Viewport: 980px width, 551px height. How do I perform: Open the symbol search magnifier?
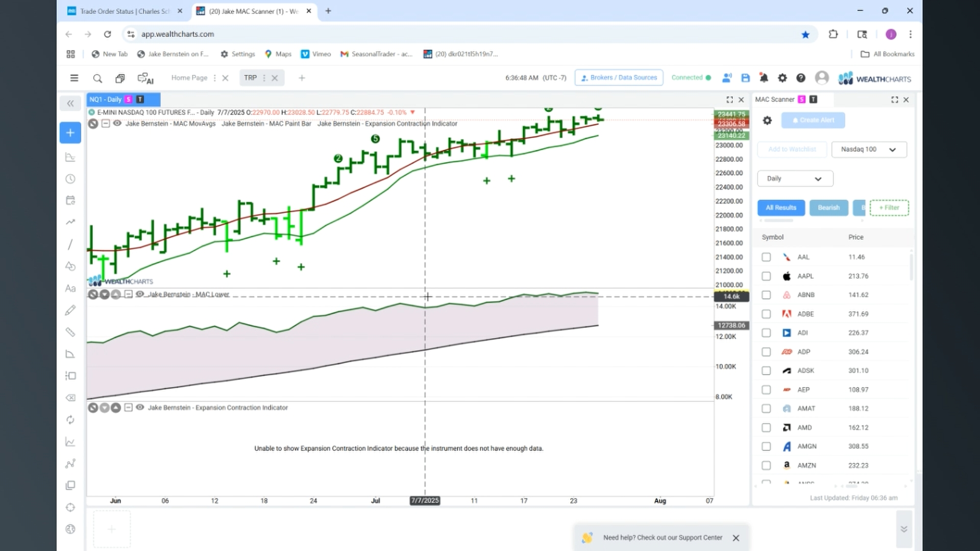click(x=97, y=78)
